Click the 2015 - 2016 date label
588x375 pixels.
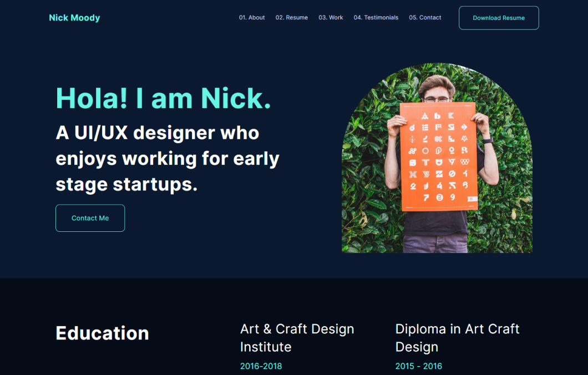point(418,366)
